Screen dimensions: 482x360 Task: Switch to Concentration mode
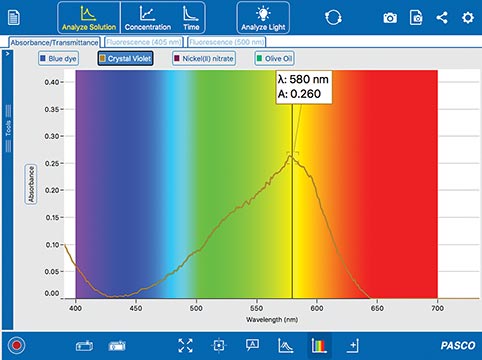[148, 18]
